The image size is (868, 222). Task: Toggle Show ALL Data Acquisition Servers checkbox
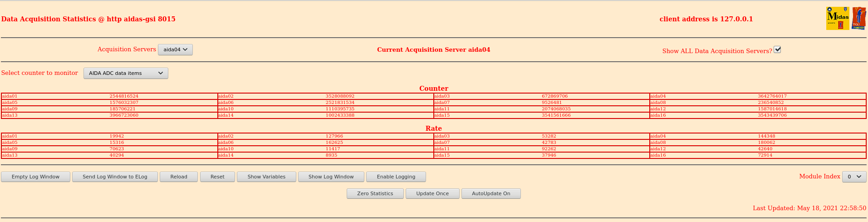777,49
